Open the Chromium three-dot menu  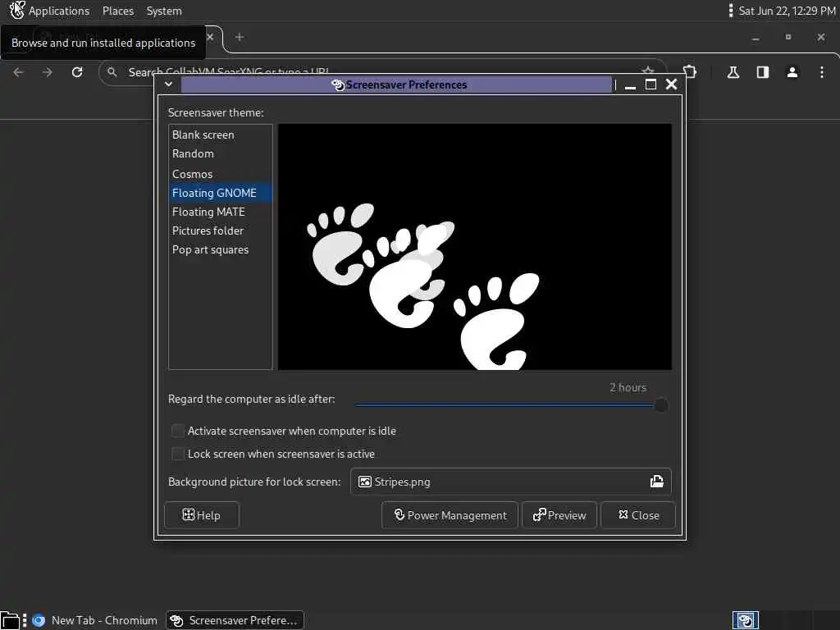point(822,72)
